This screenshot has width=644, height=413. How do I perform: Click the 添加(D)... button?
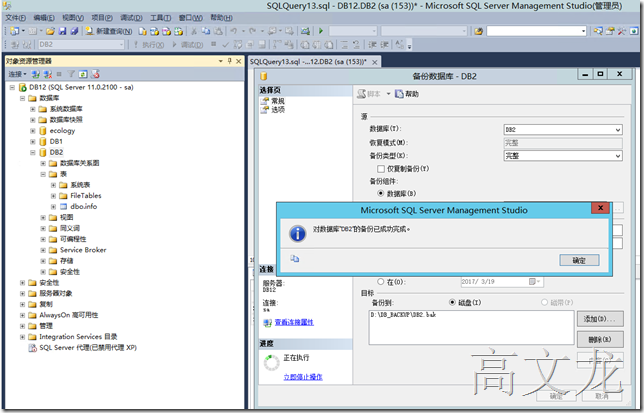click(x=600, y=319)
